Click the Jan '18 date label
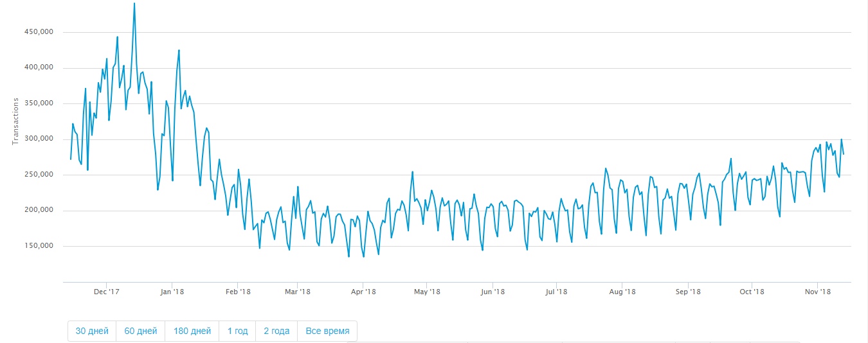The width and height of the screenshot is (868, 343). (x=172, y=292)
